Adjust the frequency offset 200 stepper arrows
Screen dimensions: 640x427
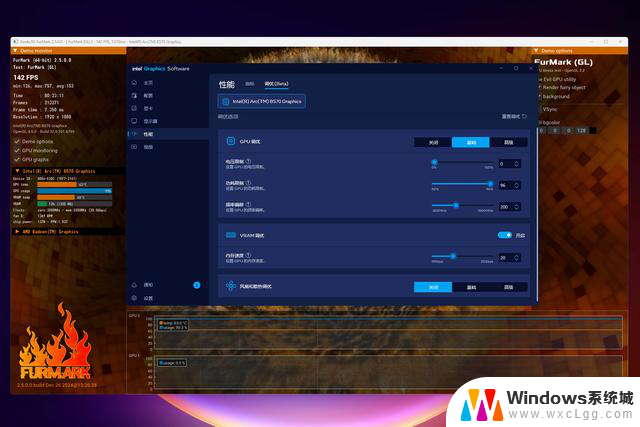pos(516,207)
